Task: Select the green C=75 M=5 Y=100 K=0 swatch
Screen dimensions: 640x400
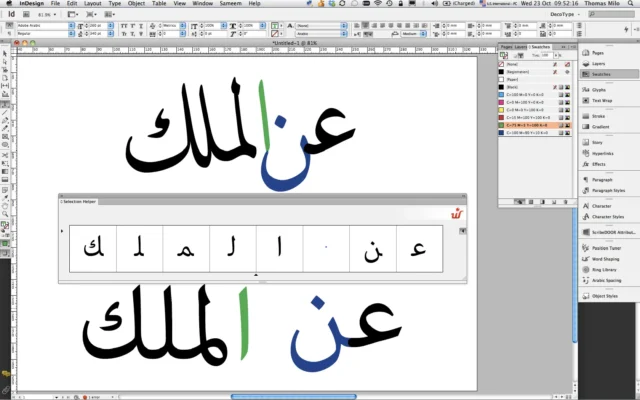Action: [x=534, y=125]
